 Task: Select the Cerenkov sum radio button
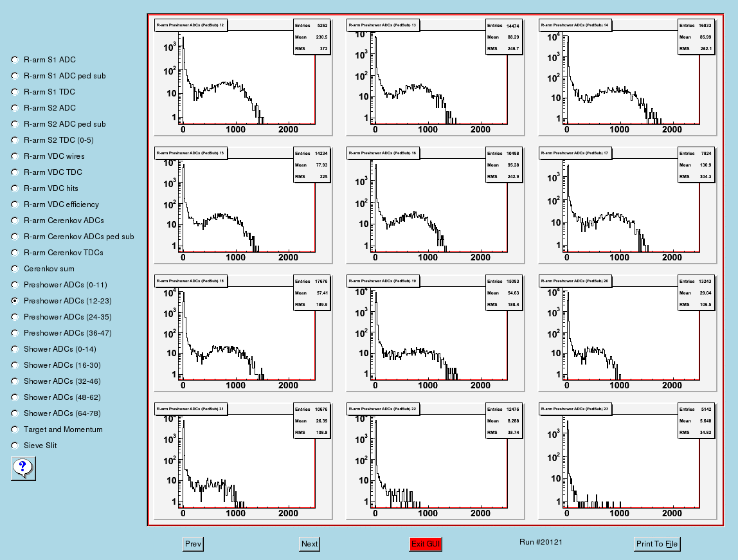pos(15,269)
